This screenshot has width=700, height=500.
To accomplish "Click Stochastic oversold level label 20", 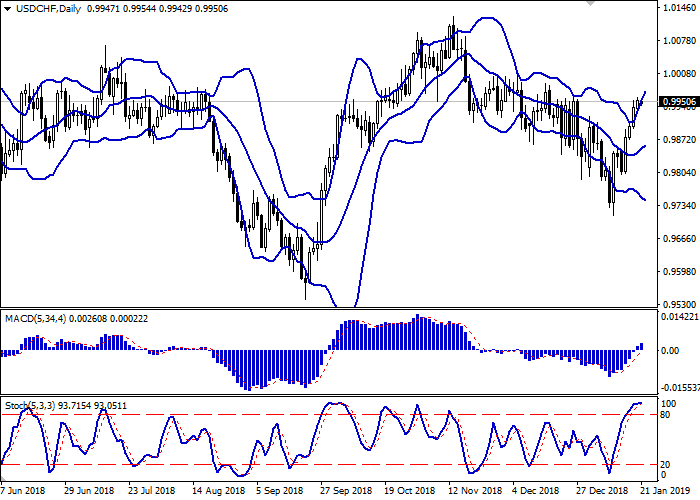I will coord(665,465).
